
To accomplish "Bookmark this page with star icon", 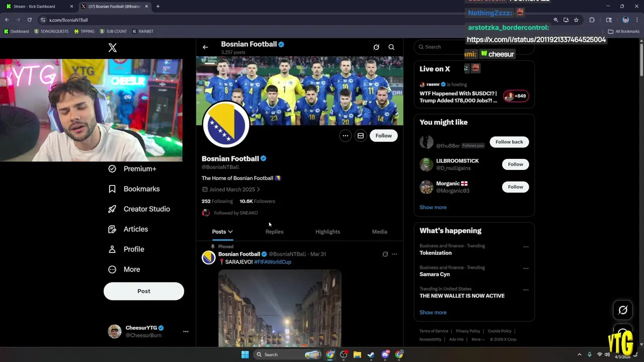I will (x=576, y=20).
